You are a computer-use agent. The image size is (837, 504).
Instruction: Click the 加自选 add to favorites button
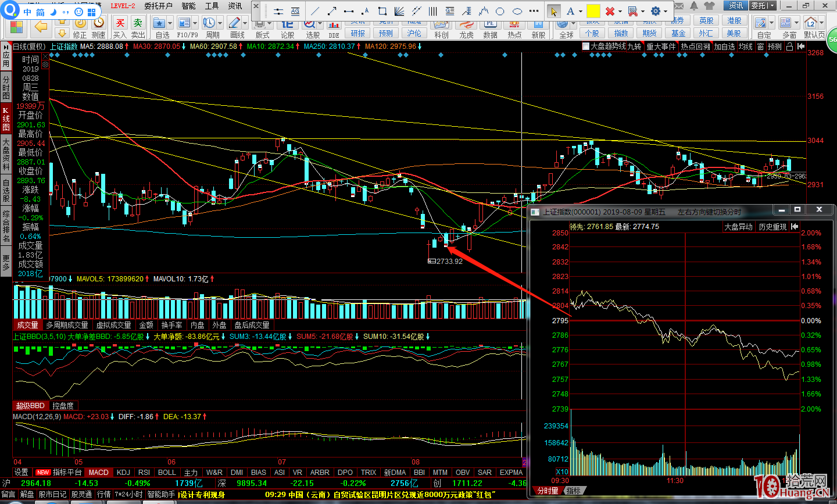724,47
